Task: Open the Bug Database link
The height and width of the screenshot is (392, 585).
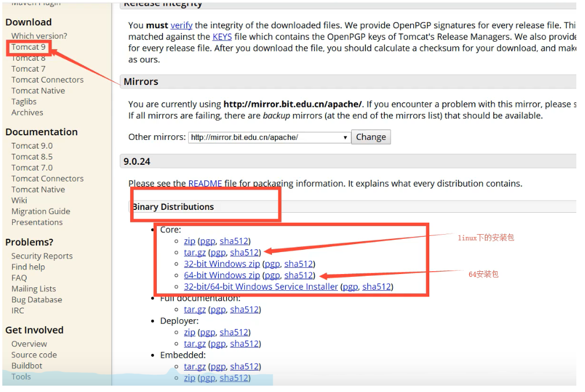Action: tap(36, 300)
